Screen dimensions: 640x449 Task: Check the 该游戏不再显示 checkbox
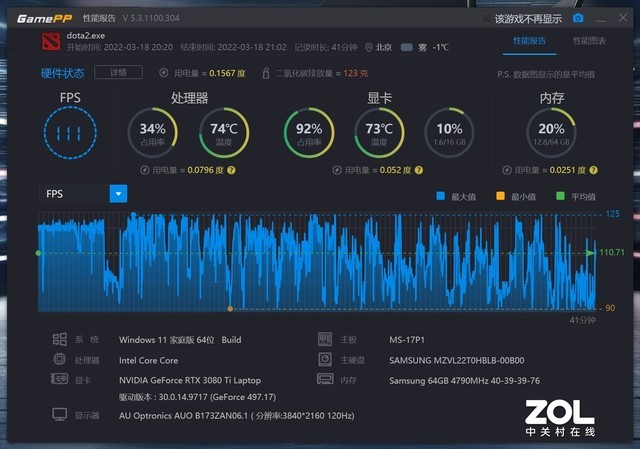(487, 19)
